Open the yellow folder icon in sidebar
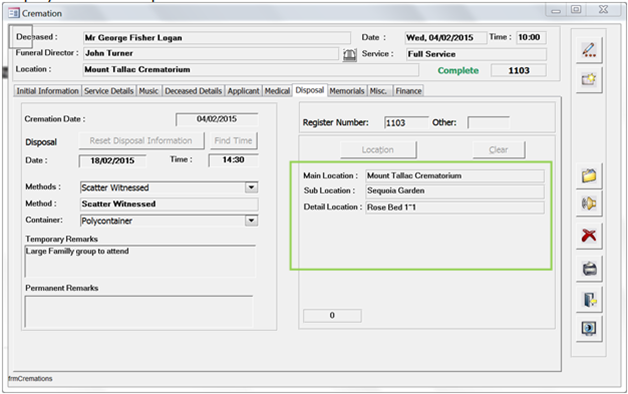 (589, 176)
